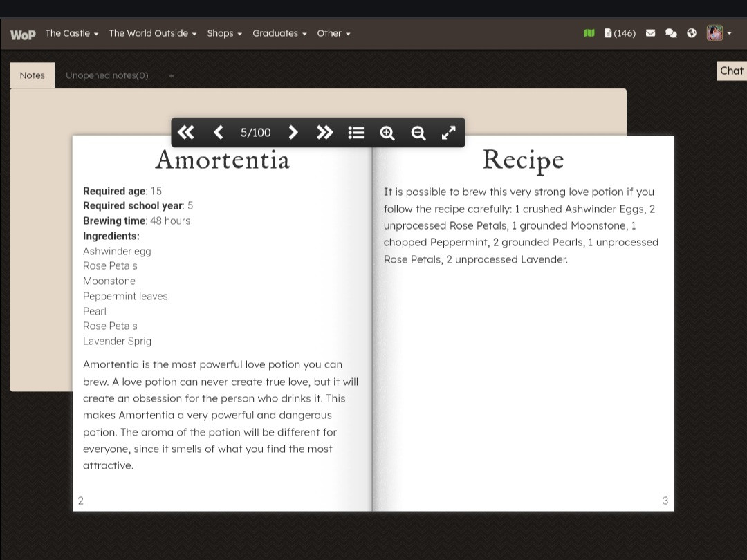
Task: Toggle fullscreen view of the book
Action: coord(449,132)
